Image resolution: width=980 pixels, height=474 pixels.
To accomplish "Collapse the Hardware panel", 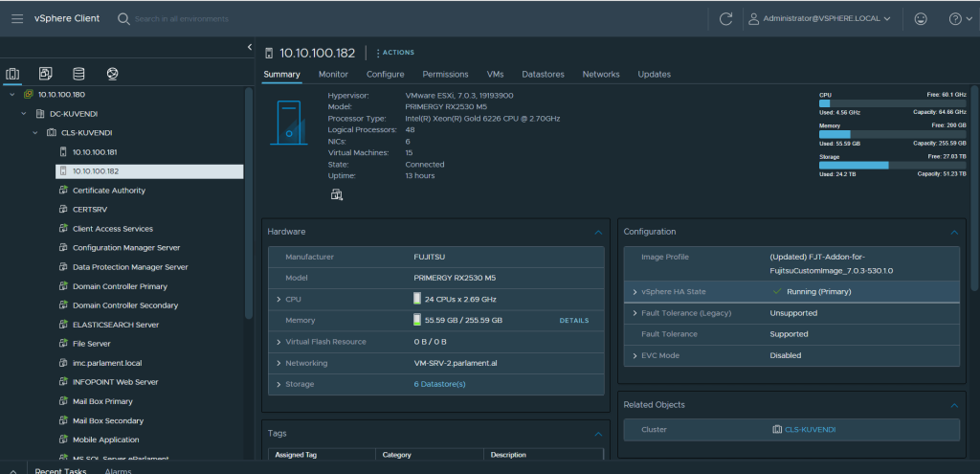I will tap(598, 232).
